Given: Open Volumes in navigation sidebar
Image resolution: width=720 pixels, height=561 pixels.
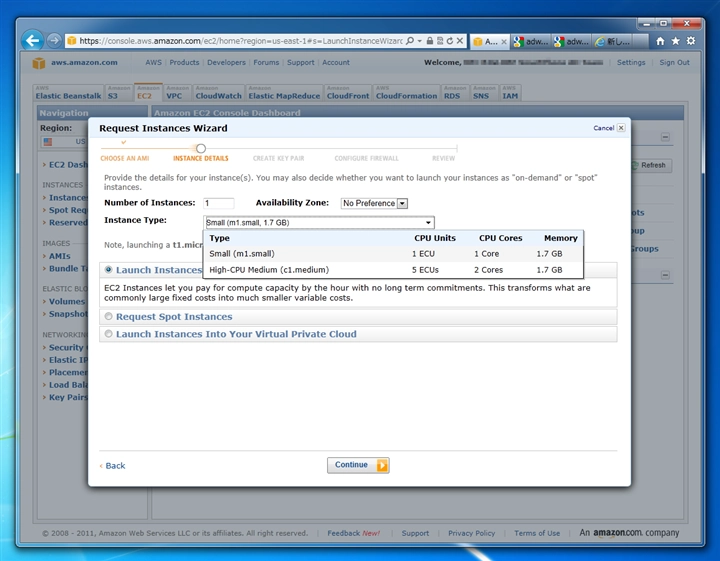Looking at the screenshot, I should [x=67, y=301].
